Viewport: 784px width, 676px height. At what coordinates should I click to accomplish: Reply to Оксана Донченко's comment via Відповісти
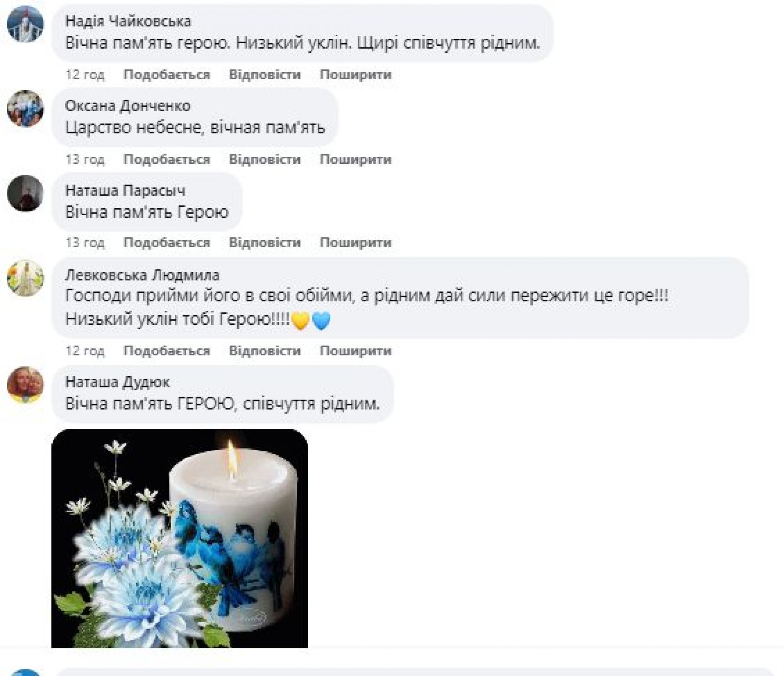(x=265, y=159)
